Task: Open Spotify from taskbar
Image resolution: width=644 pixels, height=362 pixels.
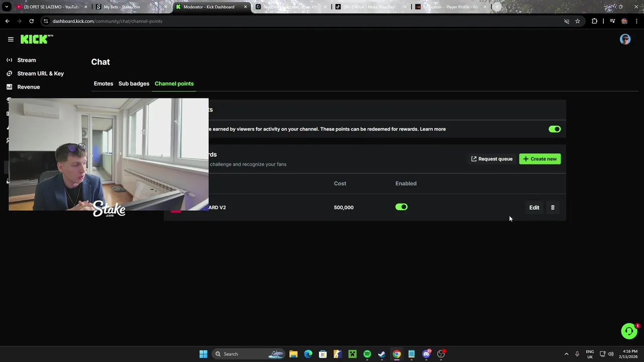Action: point(367,354)
